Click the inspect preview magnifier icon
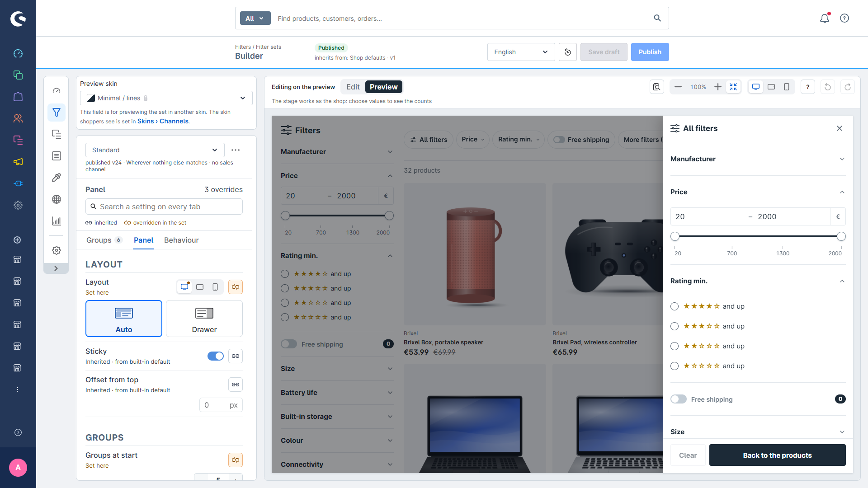 [657, 87]
